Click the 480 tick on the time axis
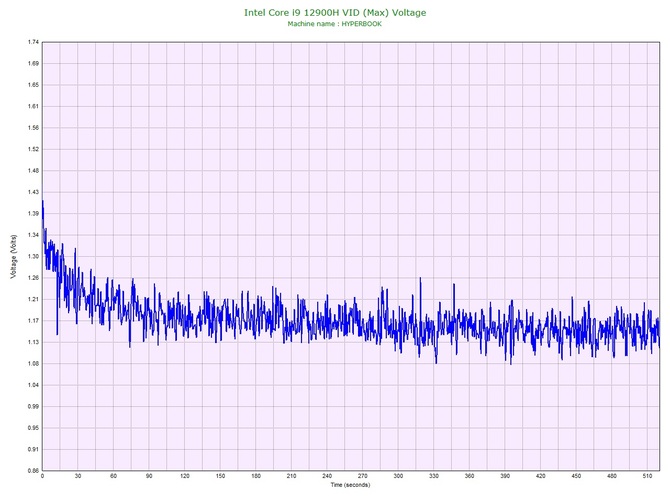Image resolution: width=670 pixels, height=502 pixels. pyautogui.click(x=612, y=476)
